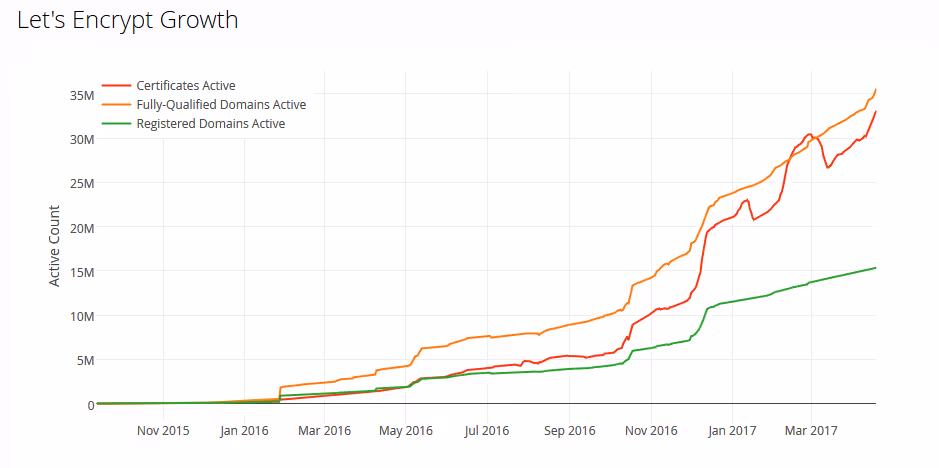The height and width of the screenshot is (468, 939).
Task: Click the 35M y-axis tick label
Action: pyautogui.click(x=81, y=96)
